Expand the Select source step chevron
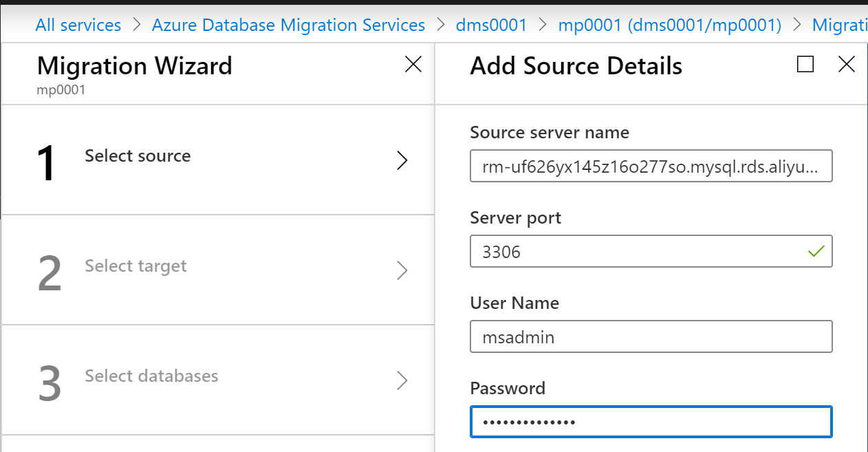This screenshot has width=868, height=452. [x=402, y=160]
